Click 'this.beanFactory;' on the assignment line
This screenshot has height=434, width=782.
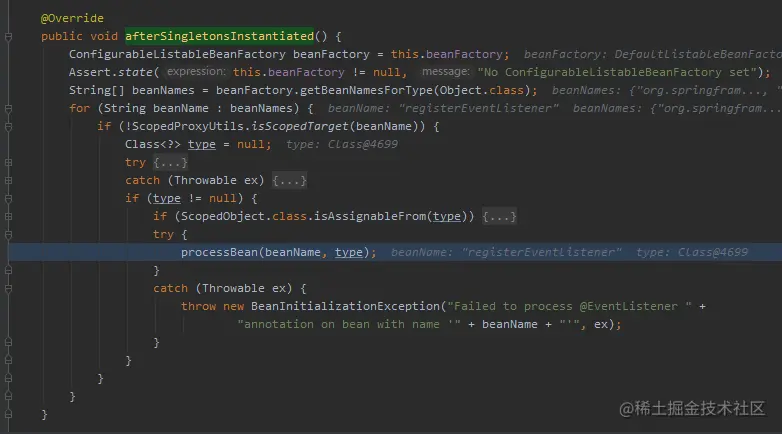coord(450,54)
